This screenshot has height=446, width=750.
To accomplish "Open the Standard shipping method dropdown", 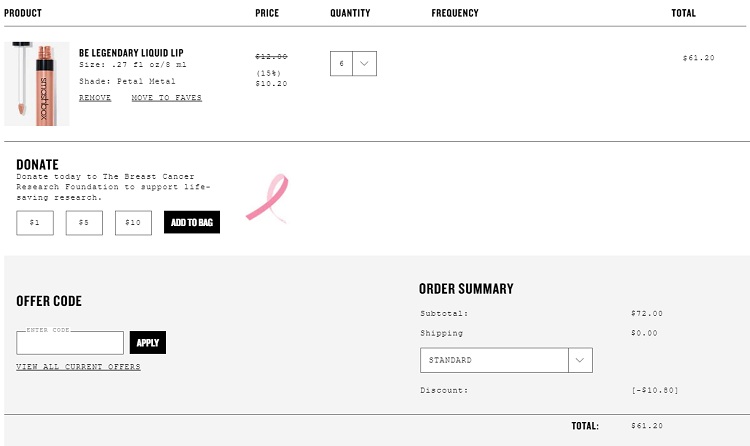I will tap(506, 360).
